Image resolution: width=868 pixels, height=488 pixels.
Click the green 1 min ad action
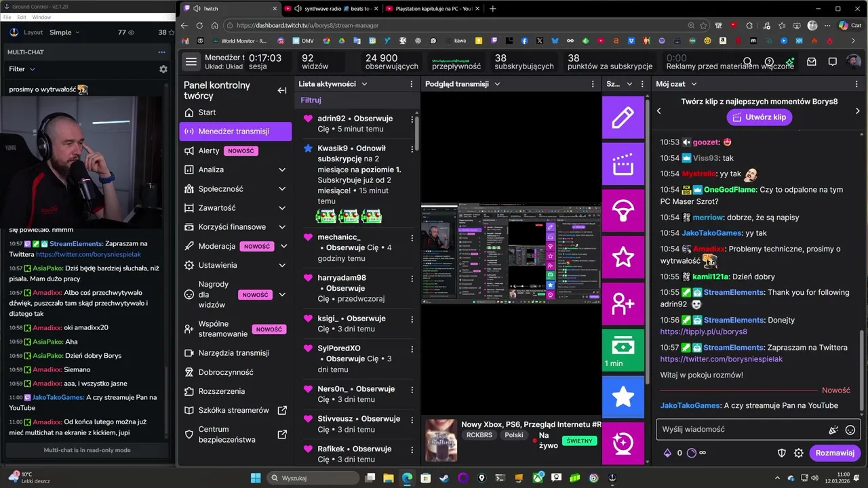click(x=623, y=350)
